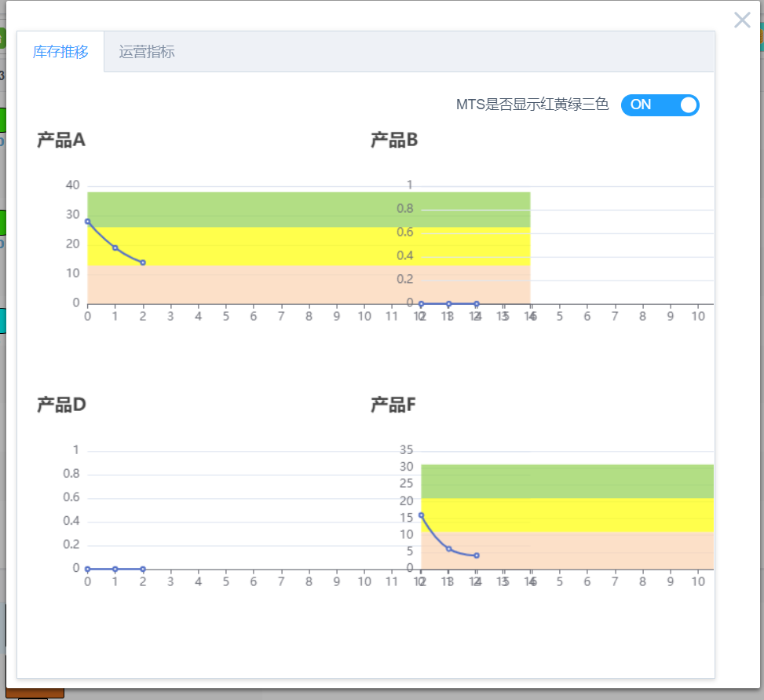Click the green zone in 产品F chart

tap(568, 482)
